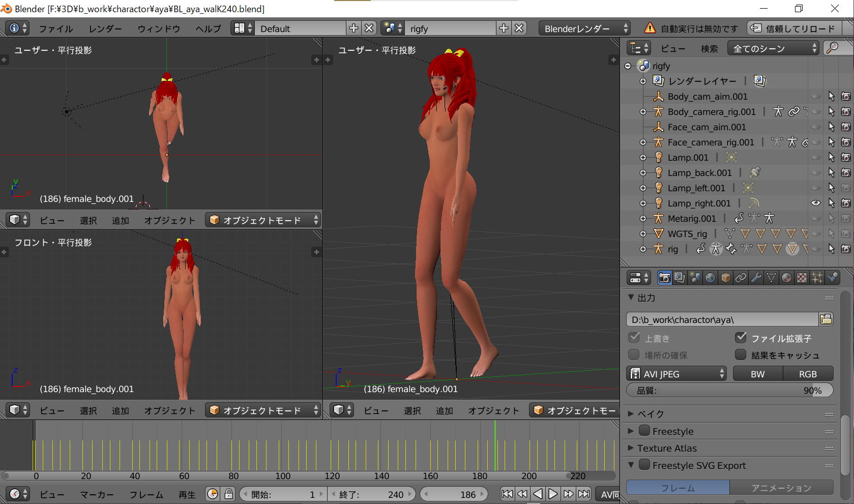The height and width of the screenshot is (504, 854).
Task: Open the World properties tab
Action: point(710,278)
